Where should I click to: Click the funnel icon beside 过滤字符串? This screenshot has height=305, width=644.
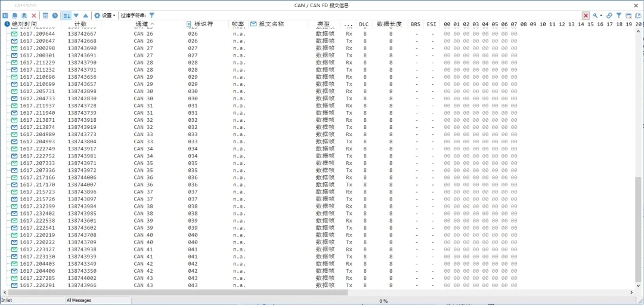pos(152,15)
